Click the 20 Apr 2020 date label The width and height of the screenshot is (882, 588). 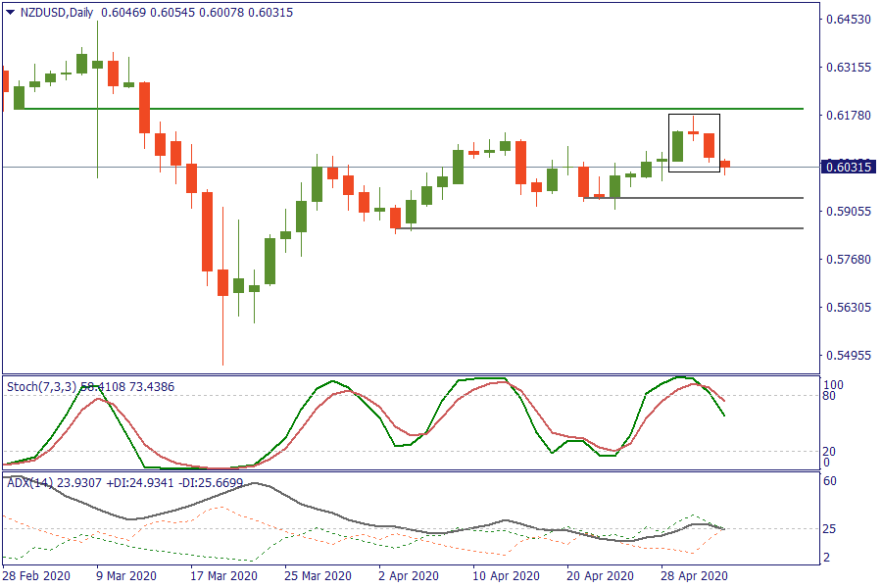[x=600, y=576]
